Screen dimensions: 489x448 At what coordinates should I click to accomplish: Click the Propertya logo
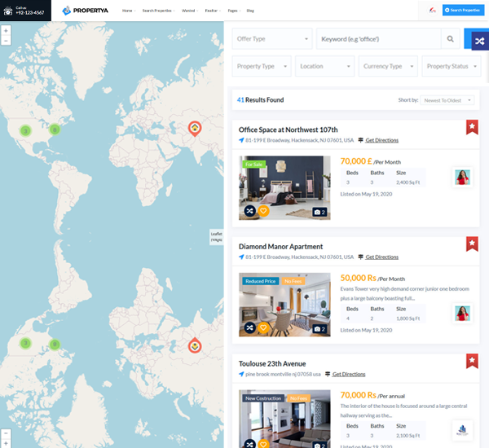click(x=85, y=11)
